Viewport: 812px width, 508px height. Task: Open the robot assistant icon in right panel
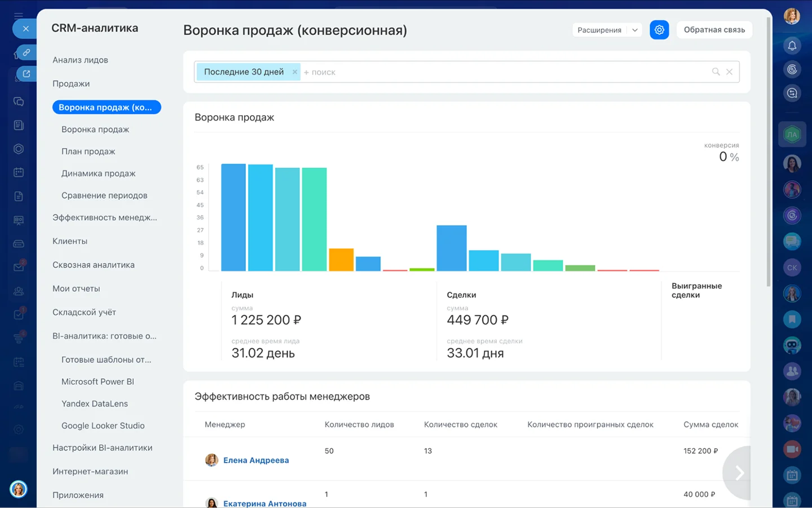pyautogui.click(x=792, y=345)
